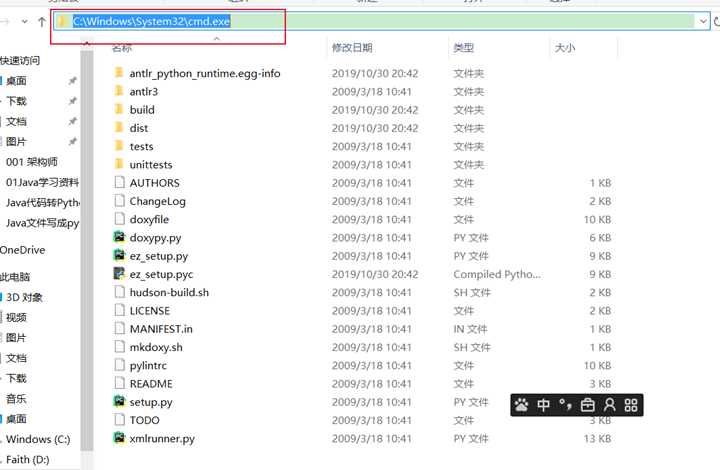The image size is (720, 470).
Task: Select the ez_setup.pyc compiled file icon
Action: tap(119, 274)
